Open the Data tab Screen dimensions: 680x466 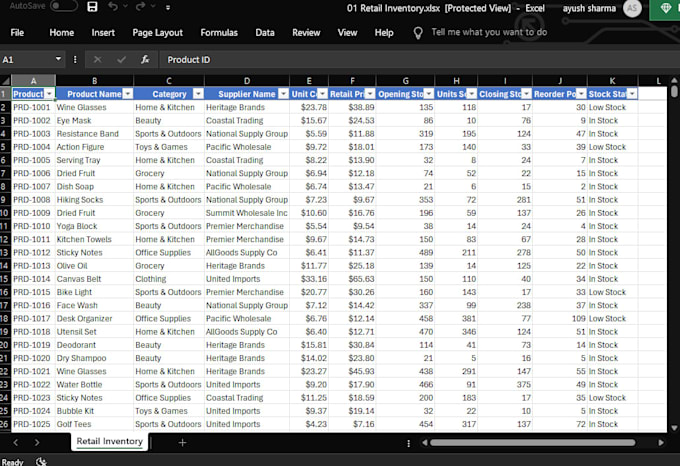pos(265,33)
